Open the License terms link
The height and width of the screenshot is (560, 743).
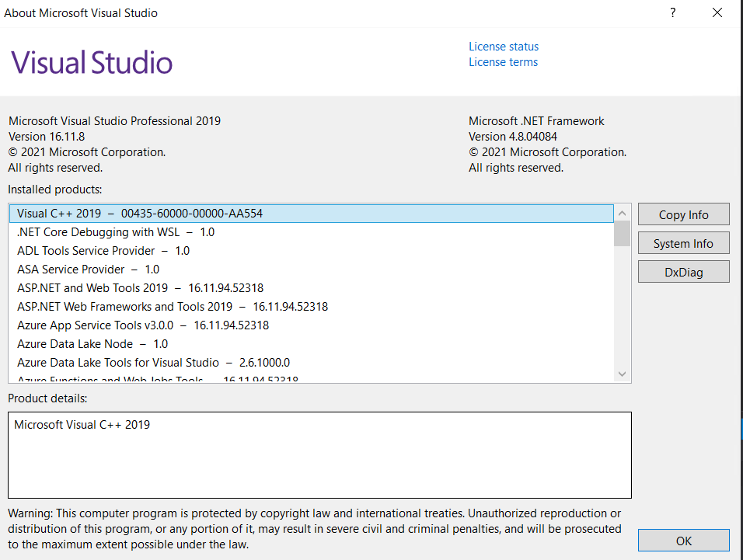click(502, 61)
